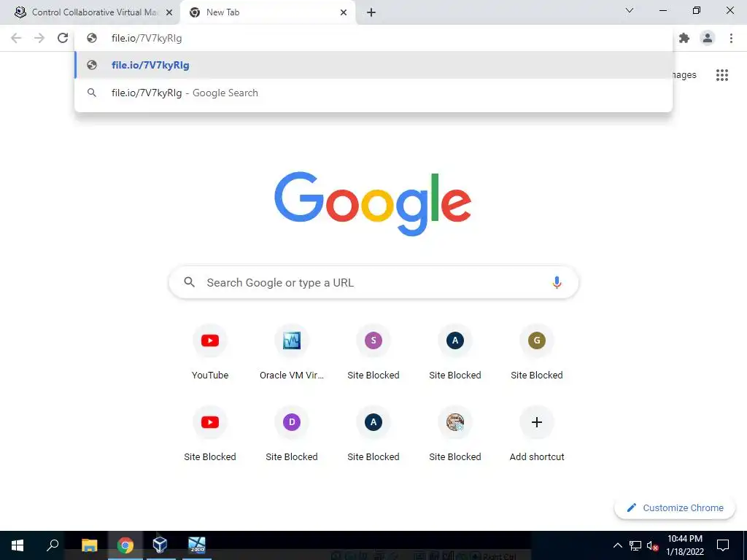Close the New Tab tab
Image resolution: width=747 pixels, height=560 pixels.
(x=344, y=12)
